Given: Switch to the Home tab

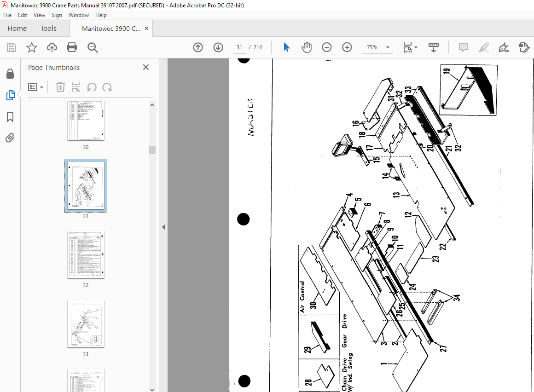Looking at the screenshot, I should click(17, 28).
